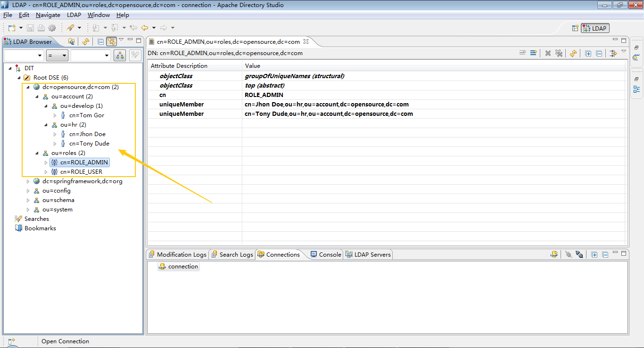
Task: Toggle Link with Editor in LDAP Browser
Action: click(x=111, y=41)
